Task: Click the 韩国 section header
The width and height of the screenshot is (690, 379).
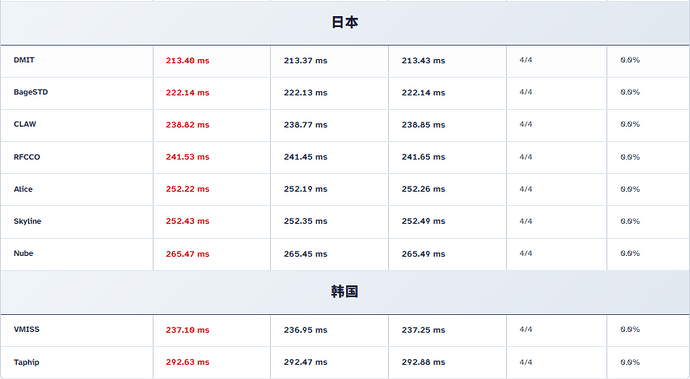Action: tap(345, 291)
